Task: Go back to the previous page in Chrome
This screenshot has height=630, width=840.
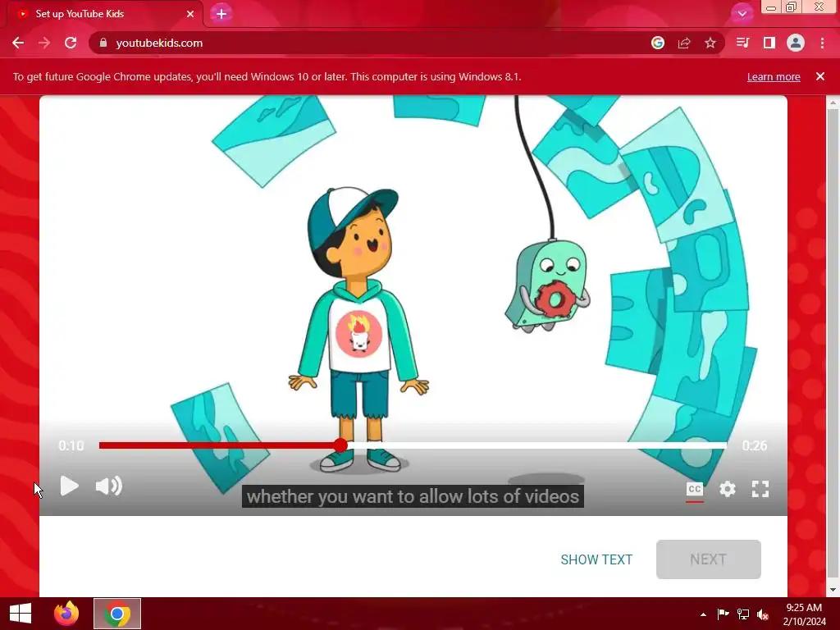Action: [18, 43]
